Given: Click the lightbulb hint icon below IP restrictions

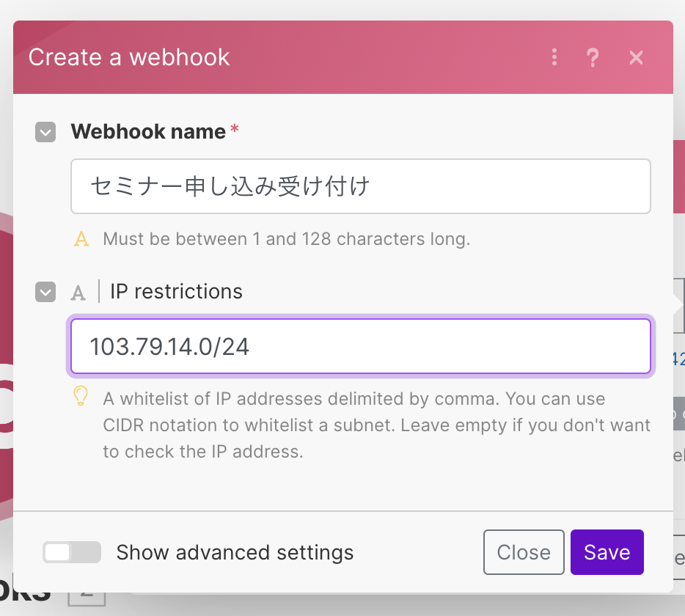Looking at the screenshot, I should 81,396.
